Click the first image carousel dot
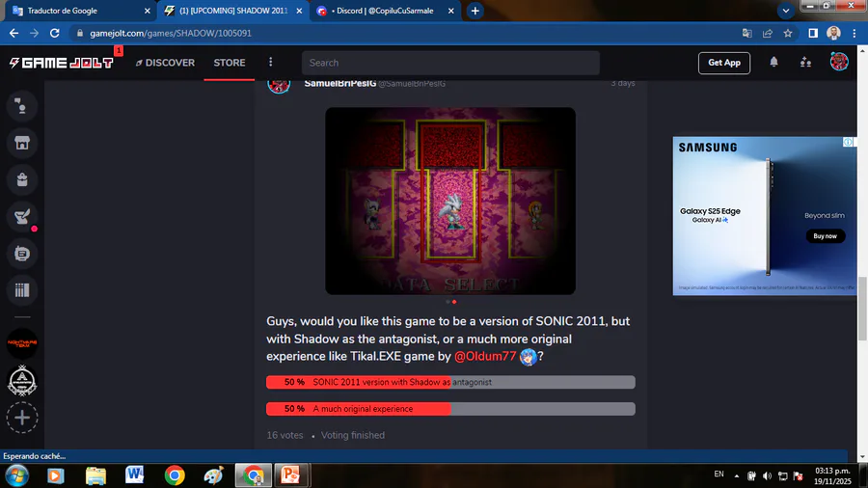868x488 pixels. point(448,302)
